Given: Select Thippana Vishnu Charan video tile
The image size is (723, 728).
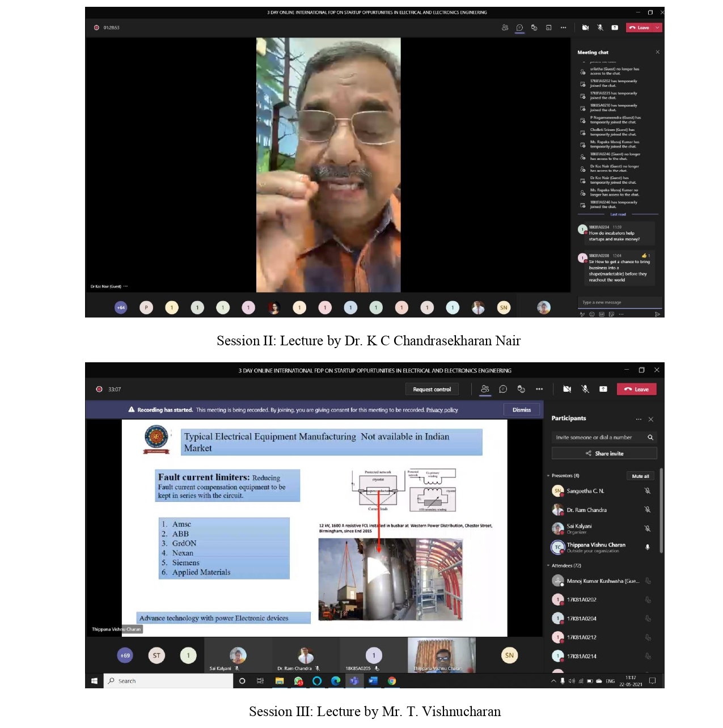Looking at the screenshot, I should click(x=441, y=655).
